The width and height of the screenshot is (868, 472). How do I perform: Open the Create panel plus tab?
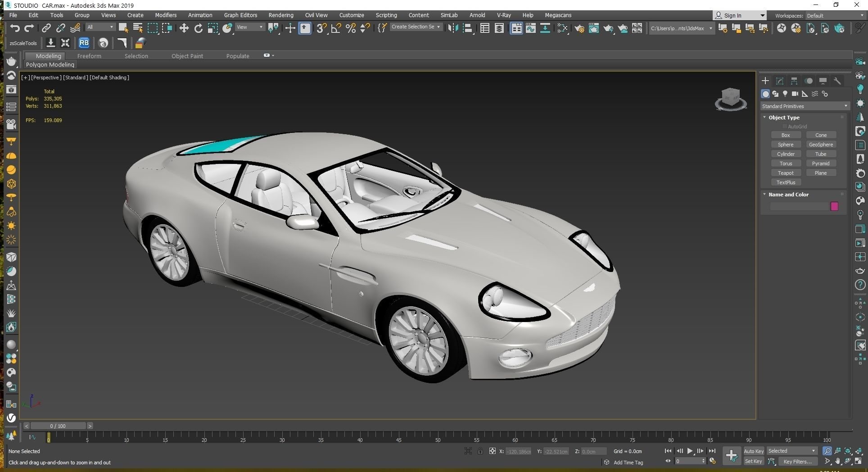pyautogui.click(x=765, y=81)
